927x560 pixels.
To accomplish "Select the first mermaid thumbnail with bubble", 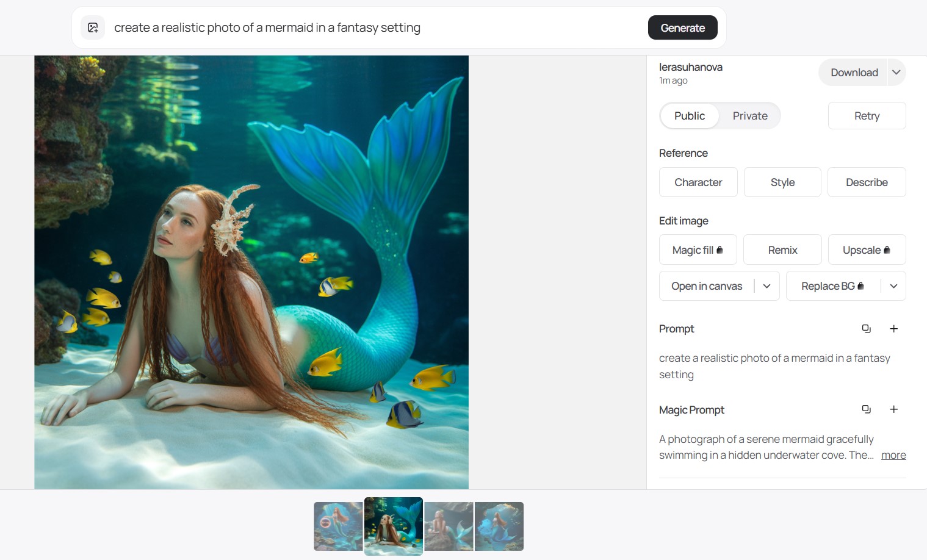I will (x=338, y=526).
